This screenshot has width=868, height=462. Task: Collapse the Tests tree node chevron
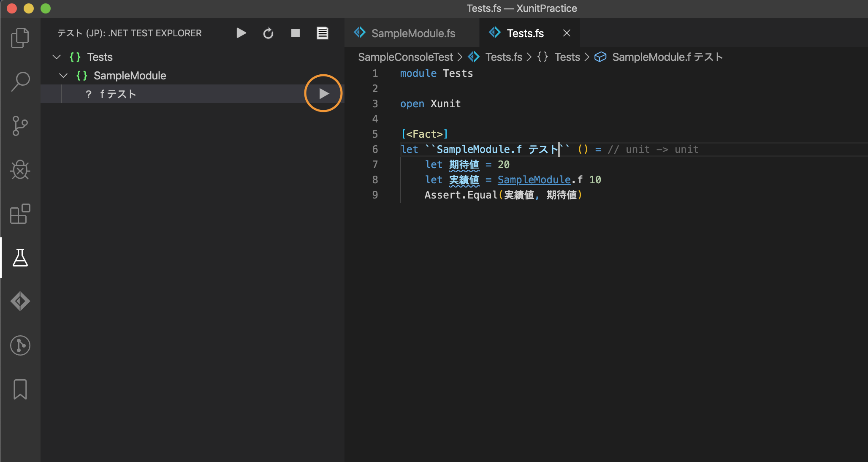tap(57, 57)
